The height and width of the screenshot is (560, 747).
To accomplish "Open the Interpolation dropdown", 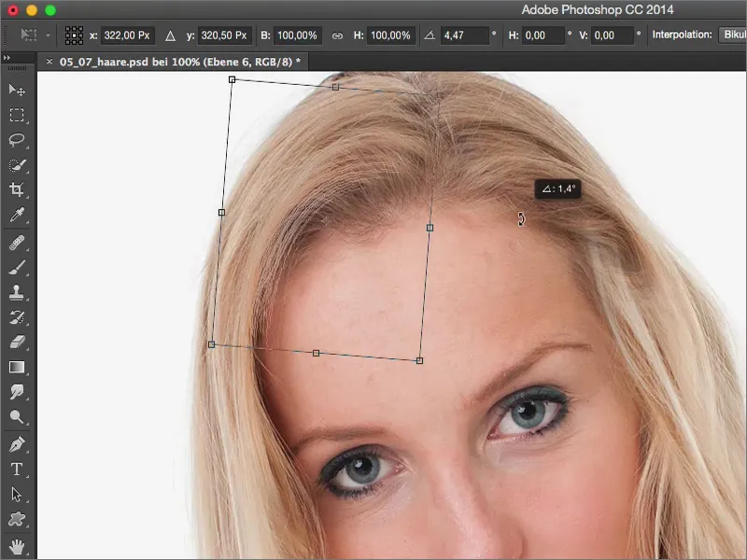I will 733,35.
